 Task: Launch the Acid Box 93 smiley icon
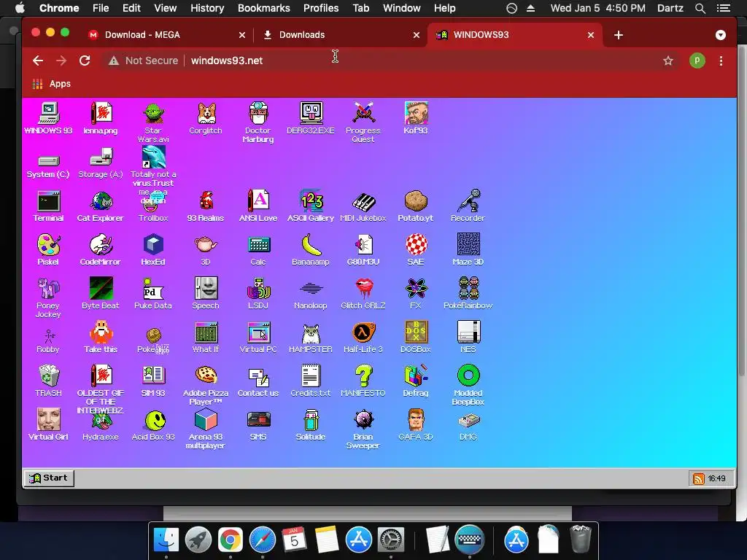coord(153,425)
